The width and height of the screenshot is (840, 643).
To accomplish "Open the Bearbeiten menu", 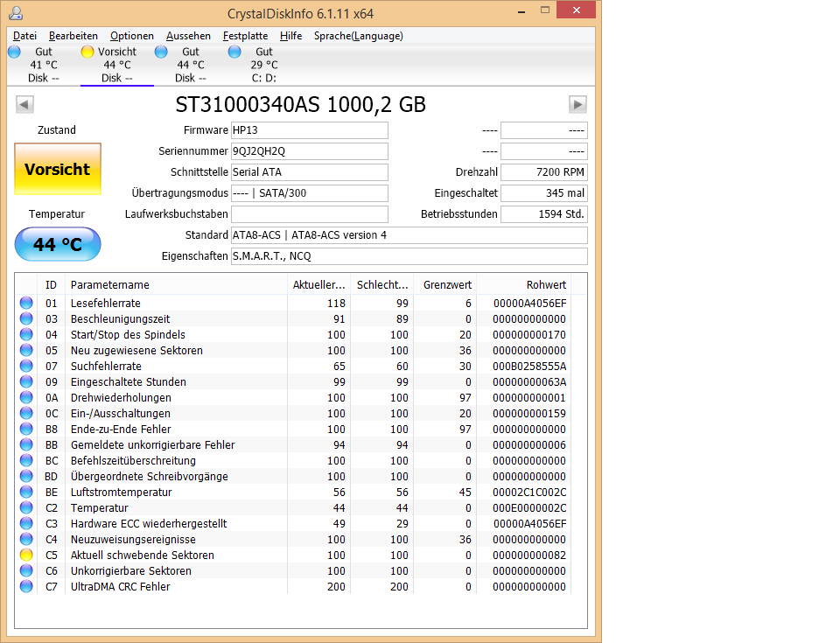I will [x=73, y=36].
